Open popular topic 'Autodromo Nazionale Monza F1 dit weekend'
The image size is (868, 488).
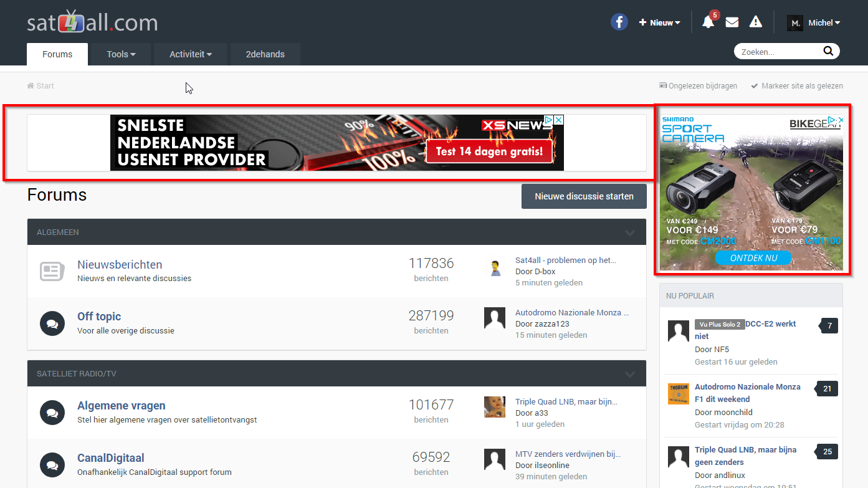click(x=748, y=393)
